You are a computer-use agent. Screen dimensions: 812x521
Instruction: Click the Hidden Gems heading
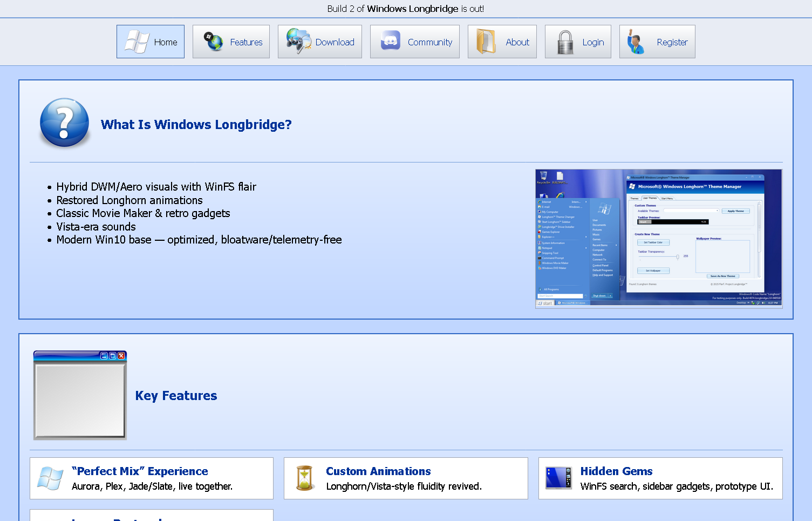[616, 471]
